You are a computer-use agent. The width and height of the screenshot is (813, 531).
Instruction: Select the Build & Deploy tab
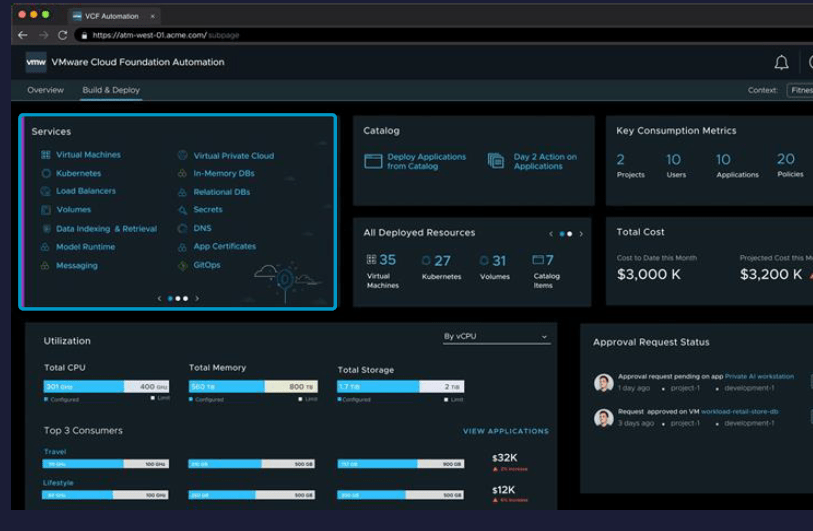[111, 90]
